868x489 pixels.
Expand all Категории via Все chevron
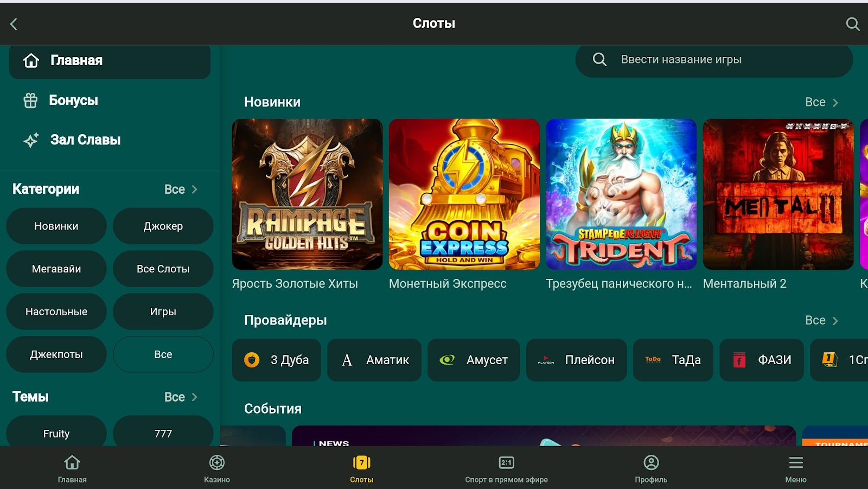point(181,189)
